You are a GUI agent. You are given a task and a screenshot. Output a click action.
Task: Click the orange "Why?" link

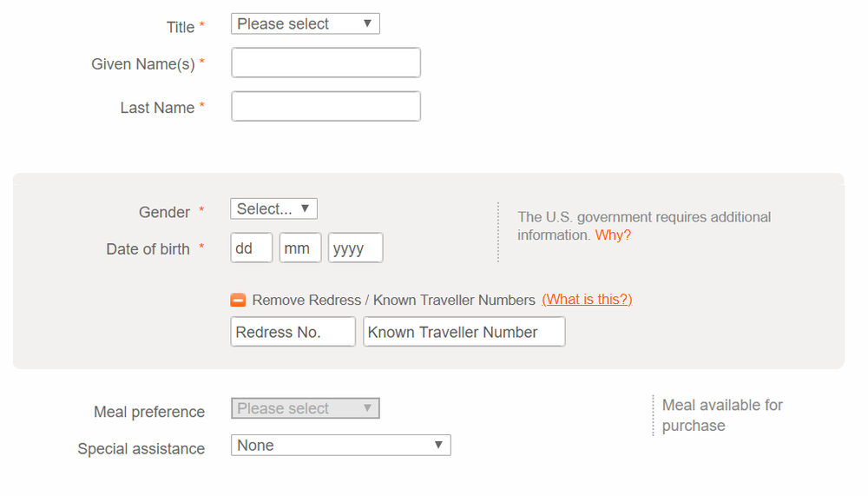click(613, 235)
